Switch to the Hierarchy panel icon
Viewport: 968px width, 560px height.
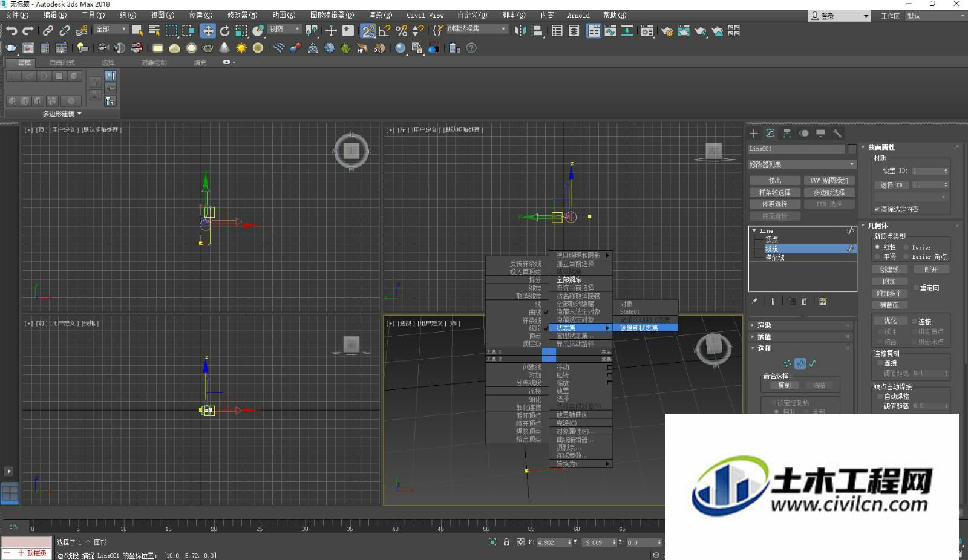pyautogui.click(x=787, y=133)
